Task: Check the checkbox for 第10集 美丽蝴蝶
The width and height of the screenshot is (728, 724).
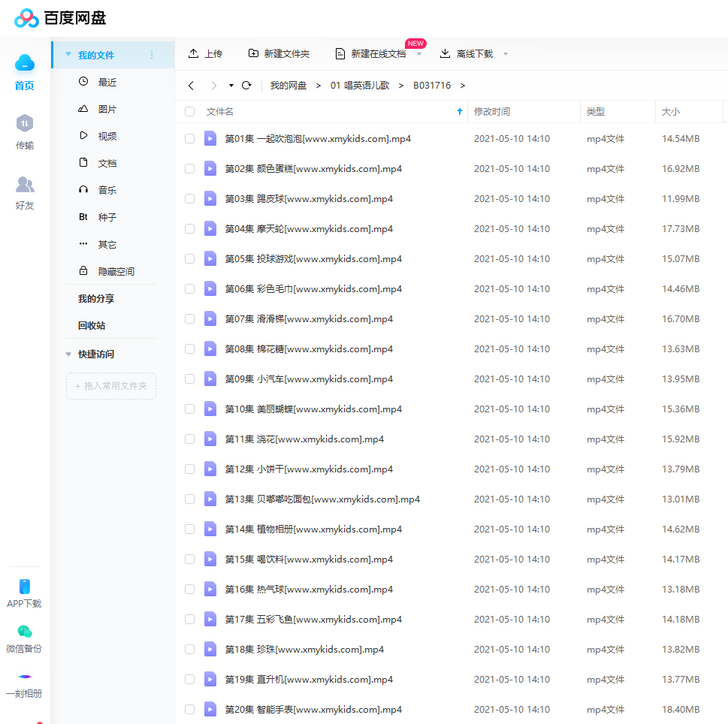Action: click(189, 409)
